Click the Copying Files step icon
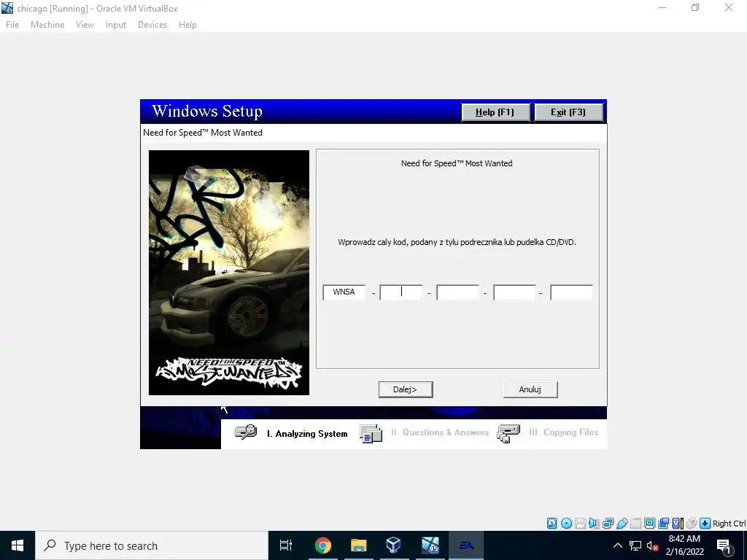The width and height of the screenshot is (747, 560). (508, 433)
